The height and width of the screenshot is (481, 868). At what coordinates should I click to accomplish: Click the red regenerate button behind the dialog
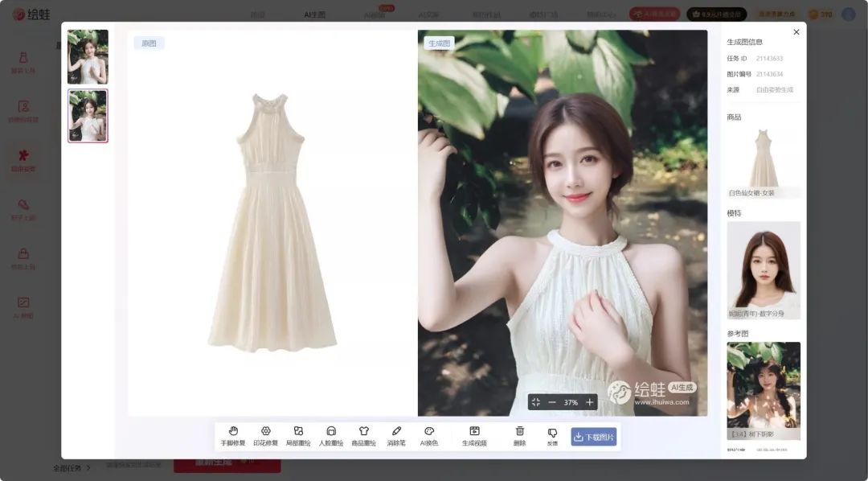[x=227, y=464]
